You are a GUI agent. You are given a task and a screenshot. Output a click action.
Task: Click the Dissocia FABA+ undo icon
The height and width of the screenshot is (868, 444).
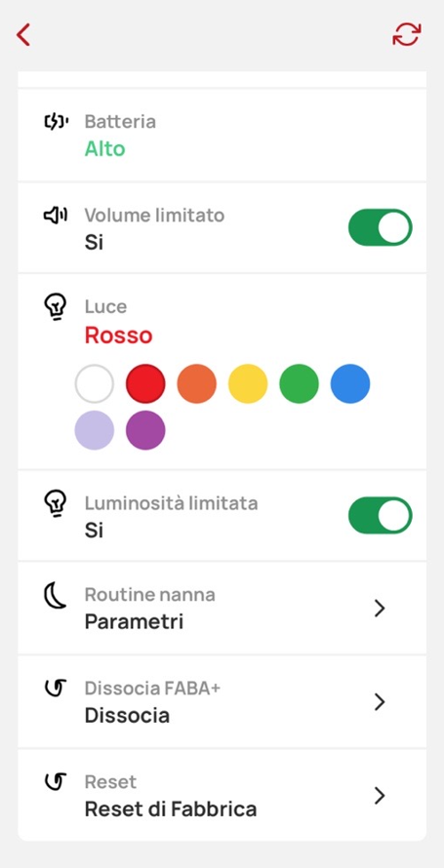click(56, 690)
